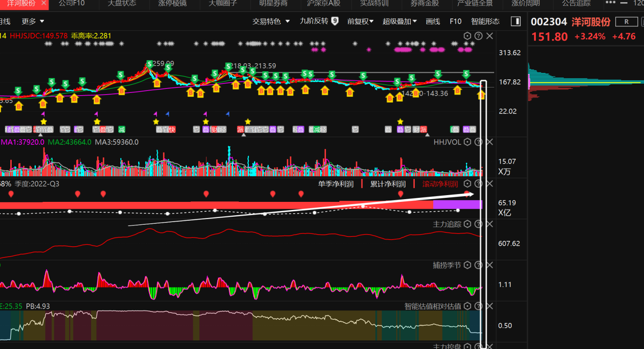Open settings icon of the 智能估值相对估值 panel
Viewport: 644px width, 349px height.
(467, 306)
